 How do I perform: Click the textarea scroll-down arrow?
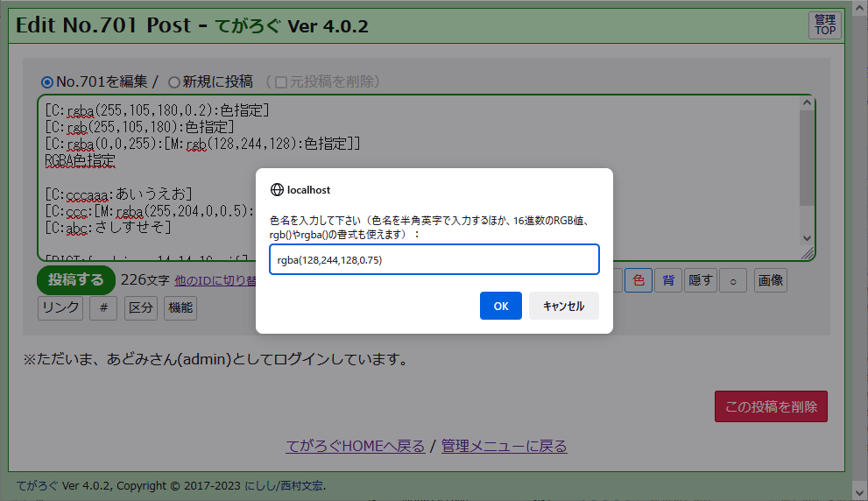(x=807, y=238)
